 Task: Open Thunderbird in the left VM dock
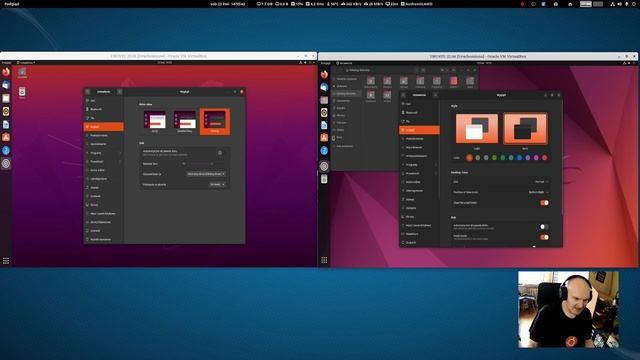[6, 85]
